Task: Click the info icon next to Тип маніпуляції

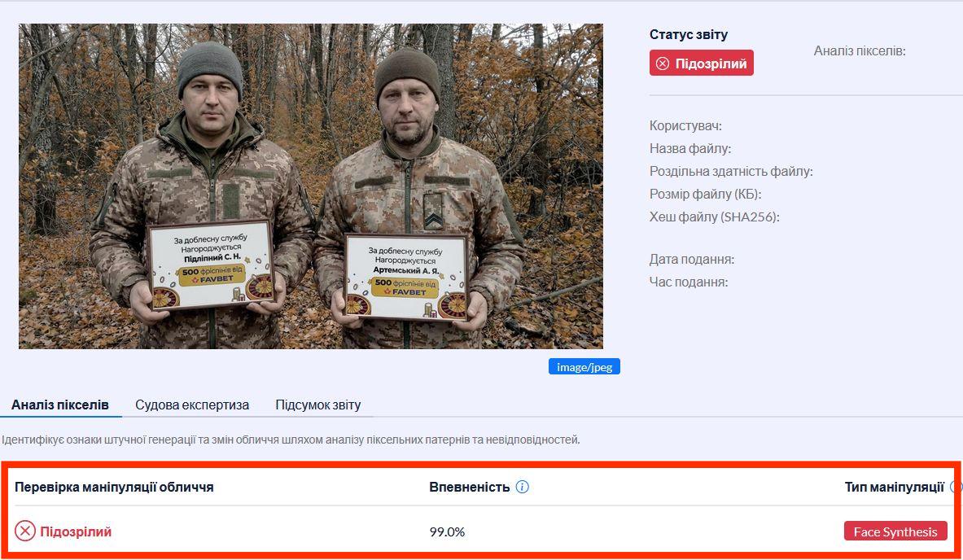Action: [954, 487]
